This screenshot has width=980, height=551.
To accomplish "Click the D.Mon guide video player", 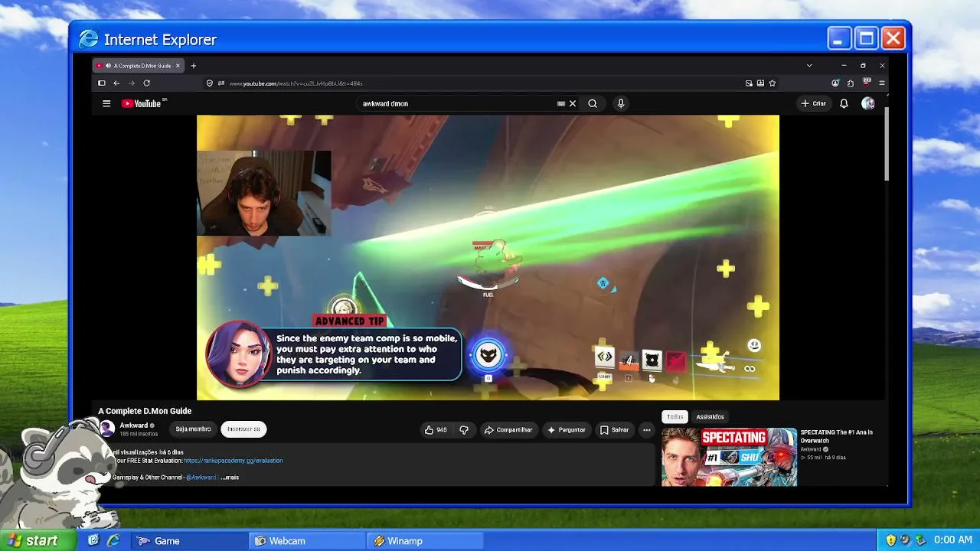I will coord(488,257).
